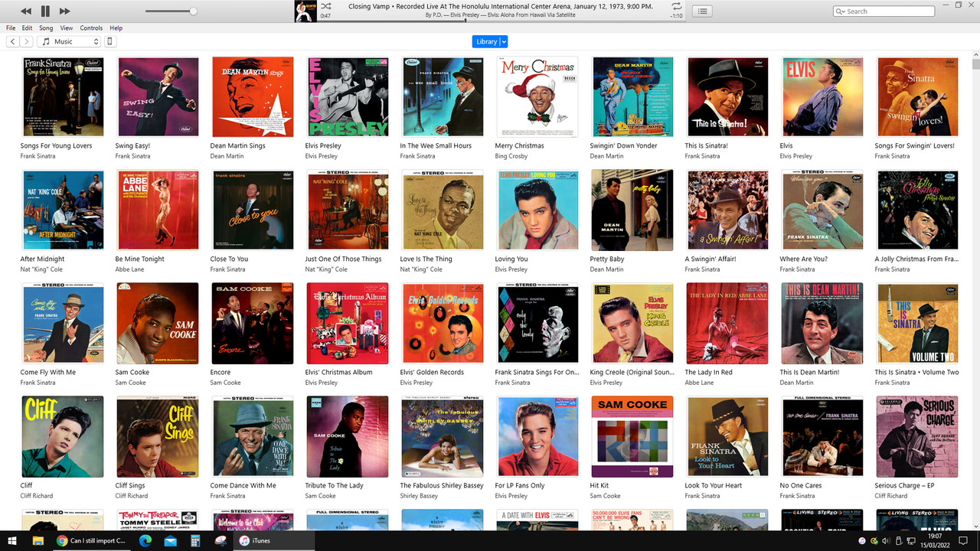
Task: Expand the dropdown arrow beside Library
Action: [504, 41]
